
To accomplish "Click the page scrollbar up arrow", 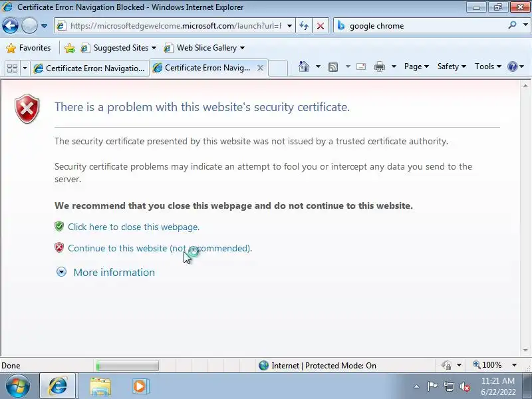I will tap(525, 86).
